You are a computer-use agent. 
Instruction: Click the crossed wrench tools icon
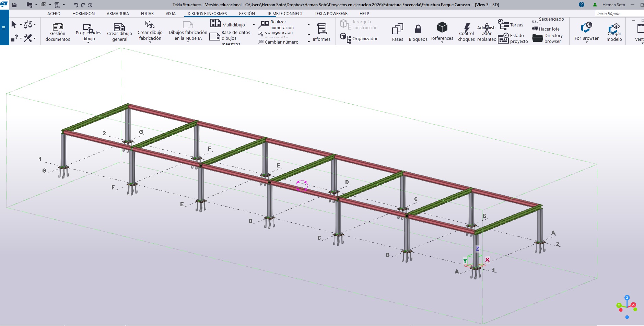click(x=28, y=38)
